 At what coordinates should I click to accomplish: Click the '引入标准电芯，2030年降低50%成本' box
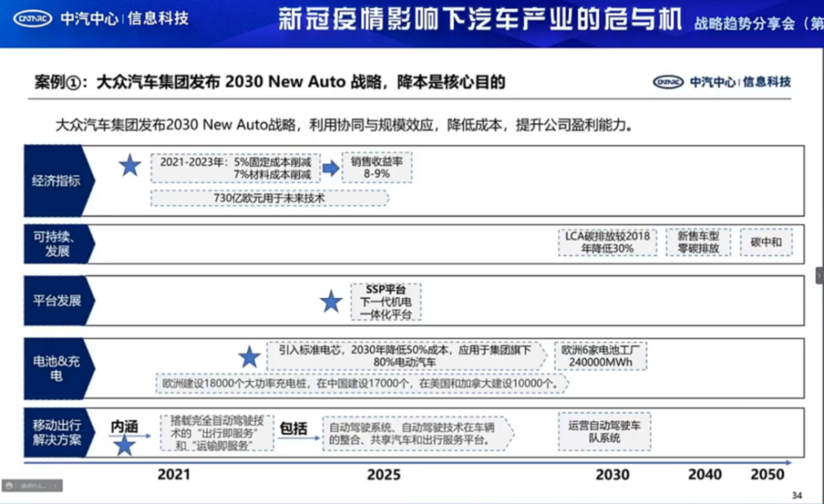click(x=407, y=356)
